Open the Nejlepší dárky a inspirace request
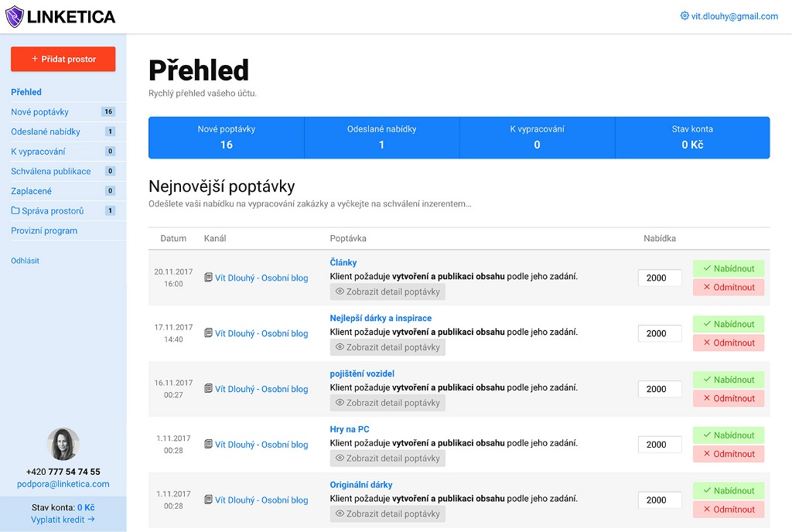Screen dimensions: 792x532 coord(381,318)
